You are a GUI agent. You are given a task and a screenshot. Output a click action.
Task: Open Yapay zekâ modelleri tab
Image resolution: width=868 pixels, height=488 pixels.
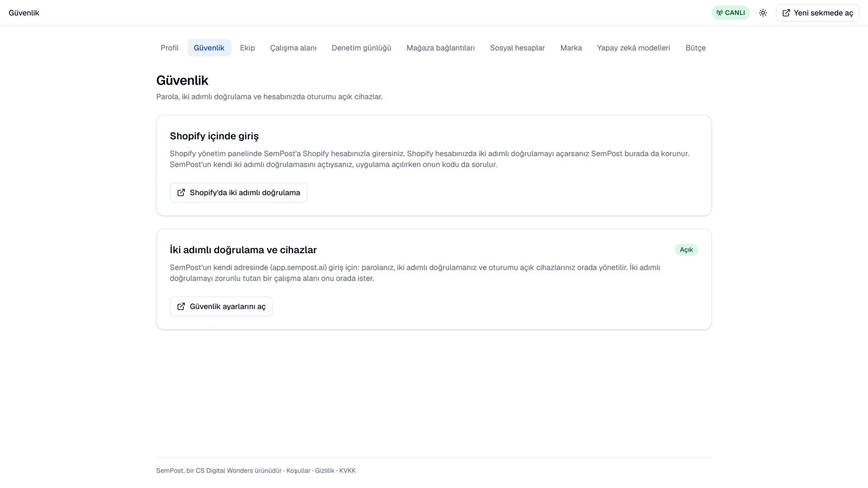pos(634,48)
